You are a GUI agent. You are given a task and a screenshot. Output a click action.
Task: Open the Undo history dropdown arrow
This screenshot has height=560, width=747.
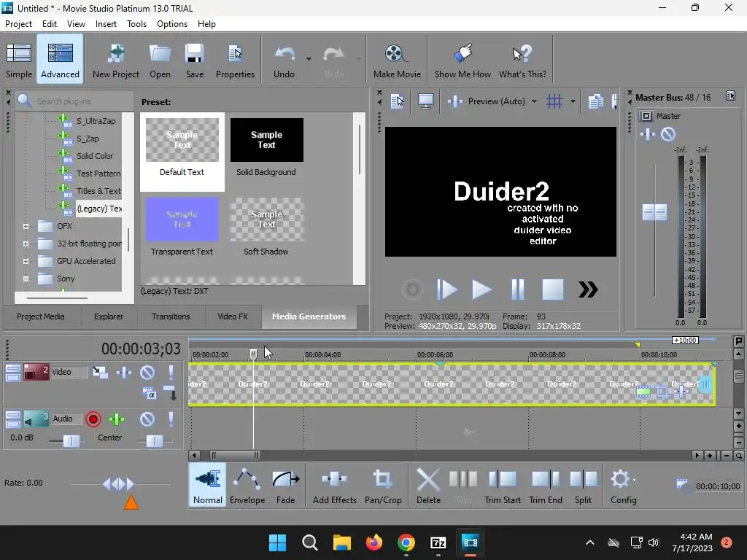coord(309,59)
